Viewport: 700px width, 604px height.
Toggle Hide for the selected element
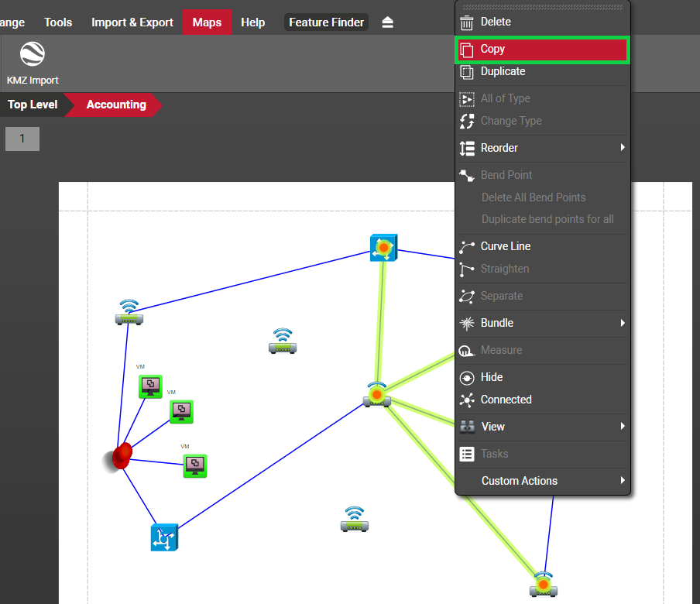click(x=492, y=377)
